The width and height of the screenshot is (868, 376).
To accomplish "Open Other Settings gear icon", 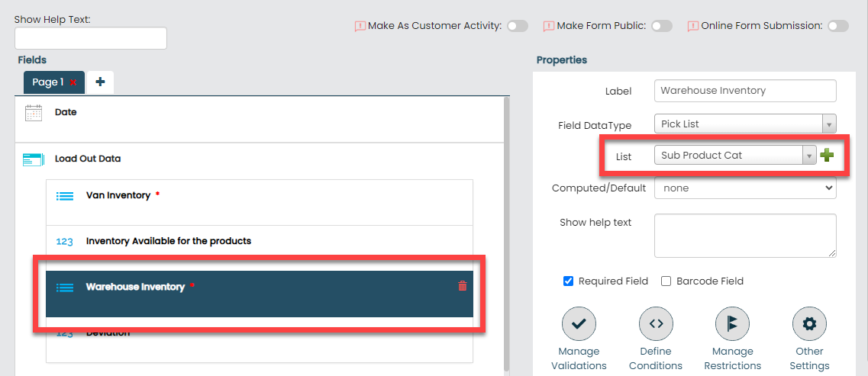I will click(809, 323).
